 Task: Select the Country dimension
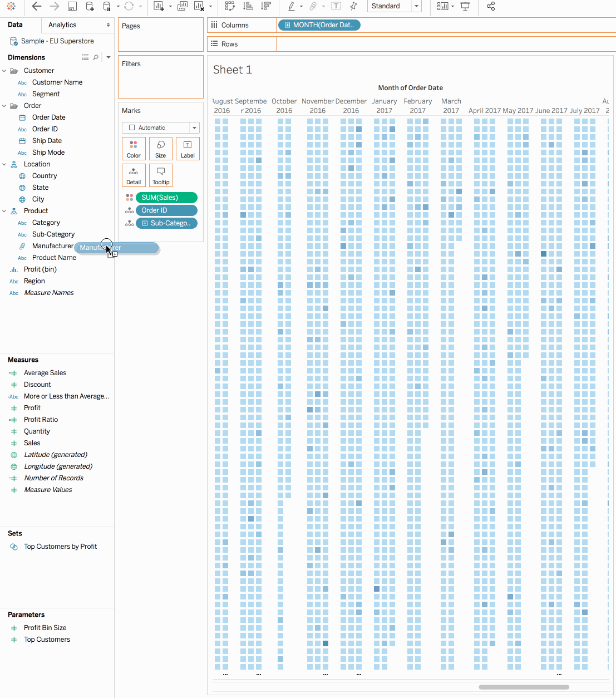45,176
